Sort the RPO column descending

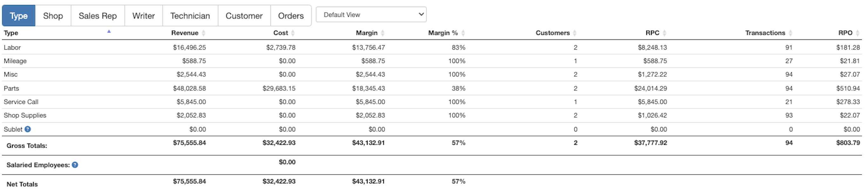click(x=858, y=33)
